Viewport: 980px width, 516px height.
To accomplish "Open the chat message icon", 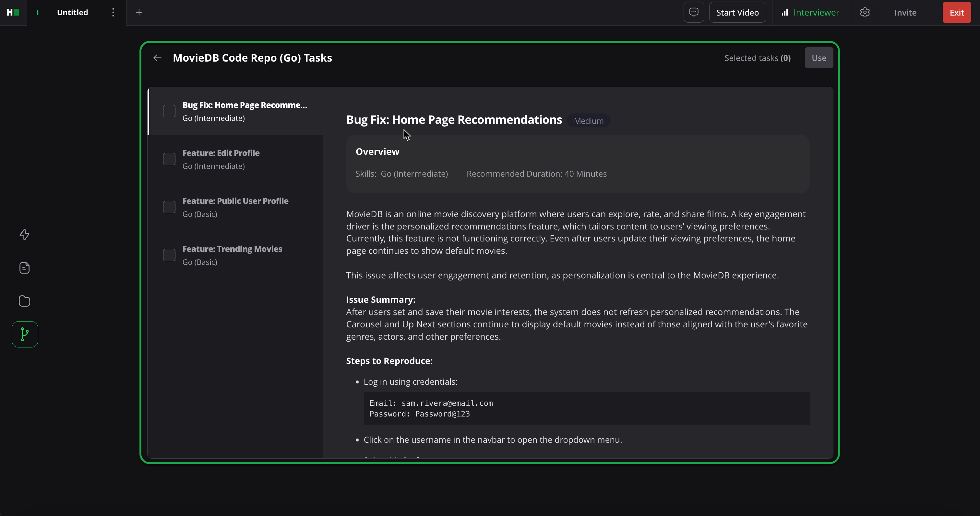I will coord(694,13).
